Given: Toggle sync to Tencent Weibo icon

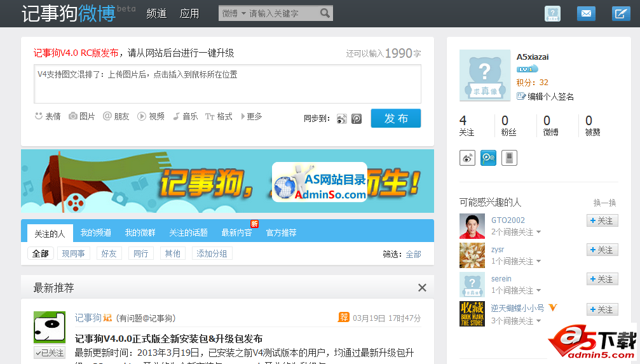Looking at the screenshot, I should click(357, 119).
